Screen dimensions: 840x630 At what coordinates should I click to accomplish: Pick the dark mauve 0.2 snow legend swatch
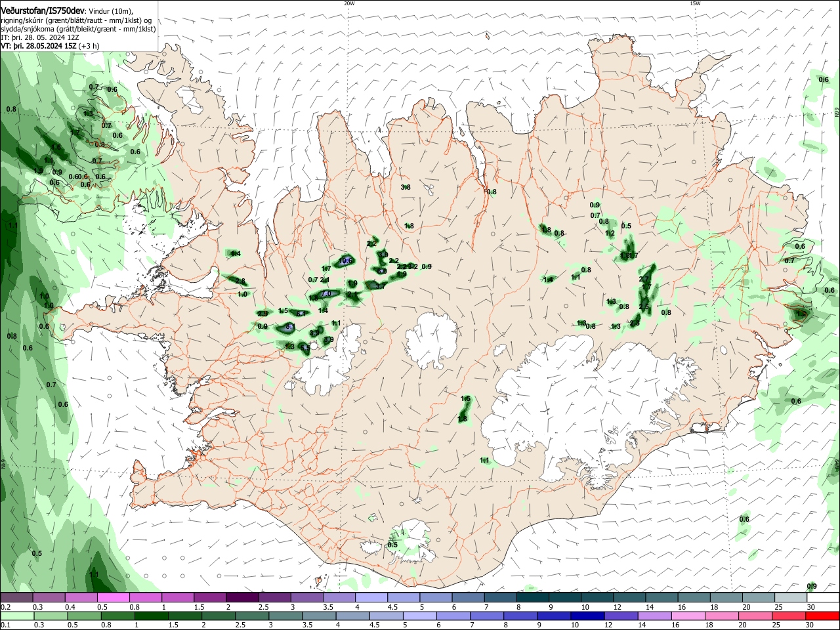16,598
